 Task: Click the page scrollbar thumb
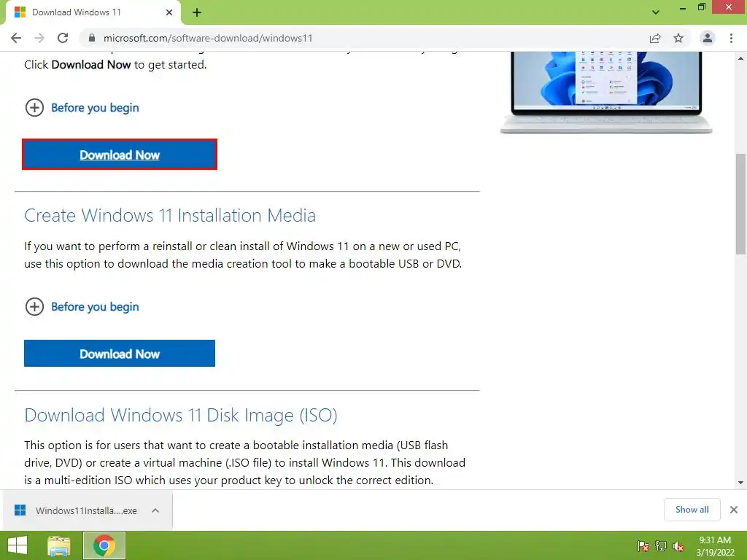[x=740, y=204]
